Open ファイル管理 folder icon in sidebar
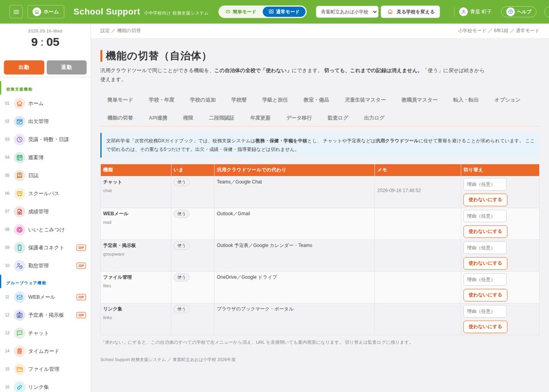The height and width of the screenshot is (392, 549). point(20,369)
